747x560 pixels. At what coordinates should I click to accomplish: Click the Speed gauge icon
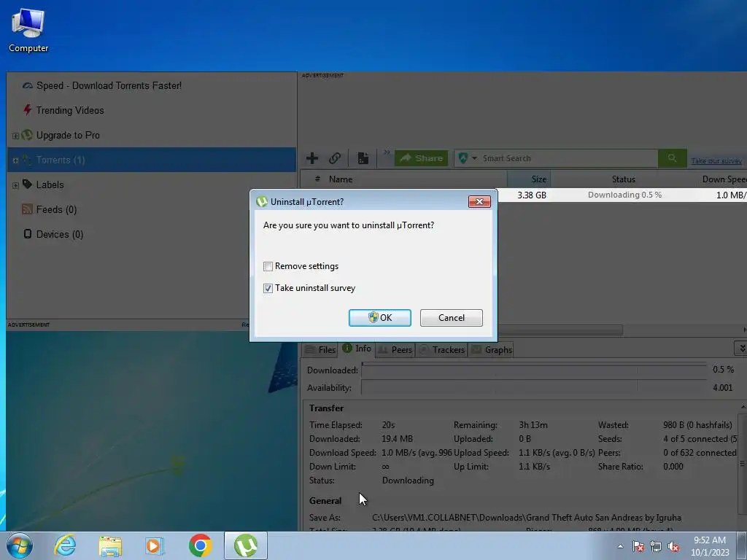coord(28,86)
